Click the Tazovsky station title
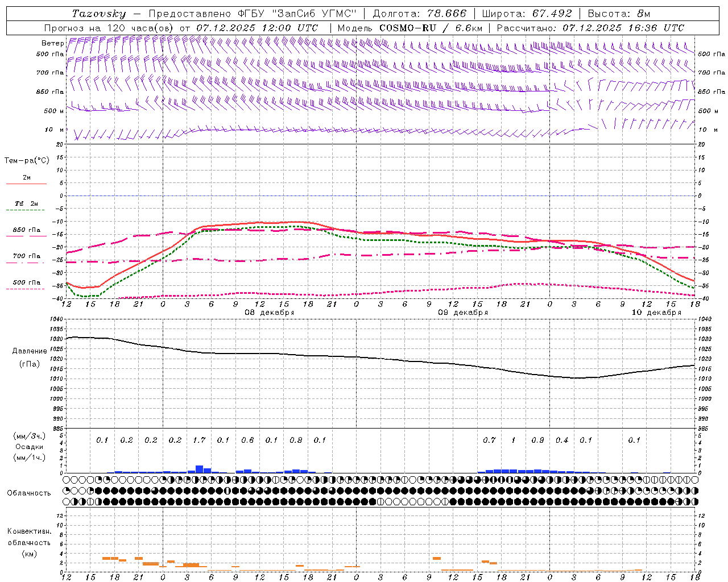 [99, 14]
